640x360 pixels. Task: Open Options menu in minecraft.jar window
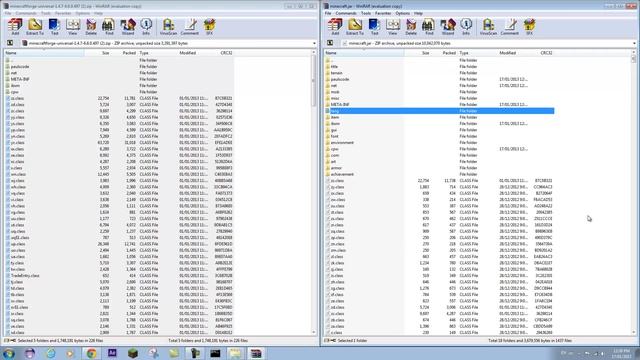coord(402,13)
